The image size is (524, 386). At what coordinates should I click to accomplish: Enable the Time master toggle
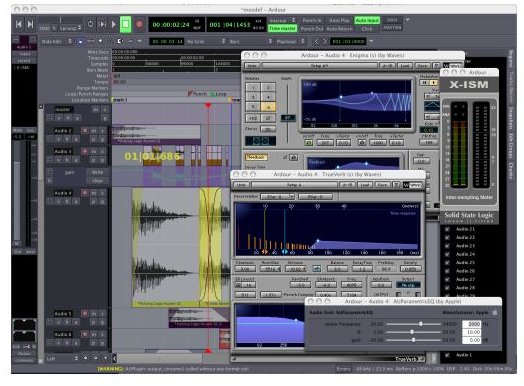(x=283, y=29)
